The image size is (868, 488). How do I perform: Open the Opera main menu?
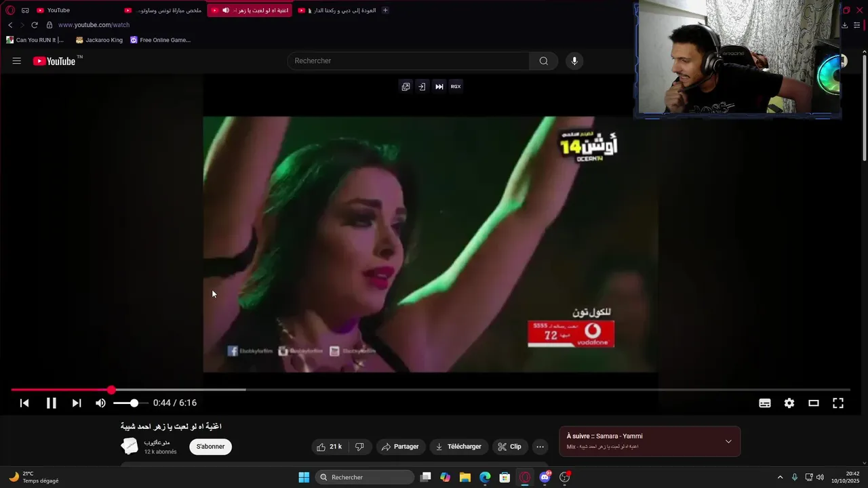[x=10, y=10]
